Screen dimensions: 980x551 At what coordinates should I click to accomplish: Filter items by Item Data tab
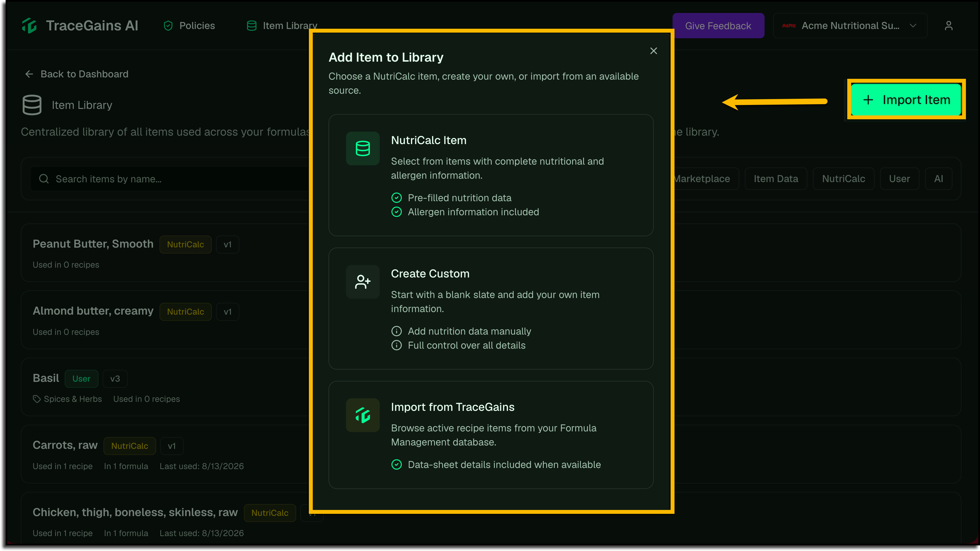(776, 178)
